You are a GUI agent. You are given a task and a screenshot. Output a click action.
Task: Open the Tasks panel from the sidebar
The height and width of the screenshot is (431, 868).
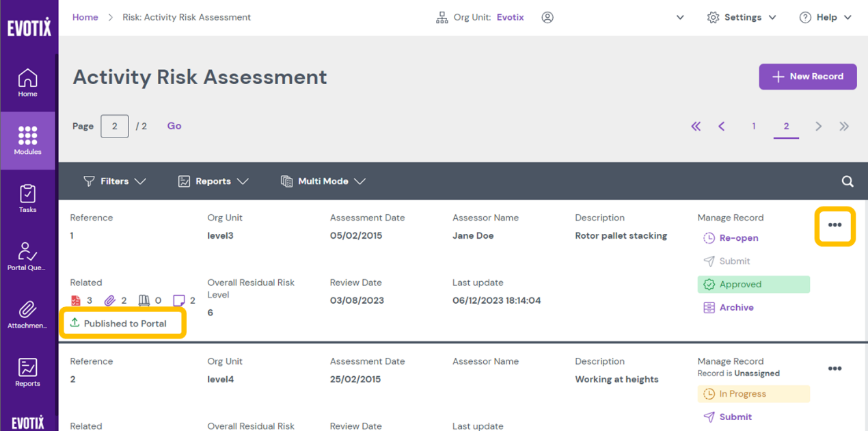click(27, 198)
